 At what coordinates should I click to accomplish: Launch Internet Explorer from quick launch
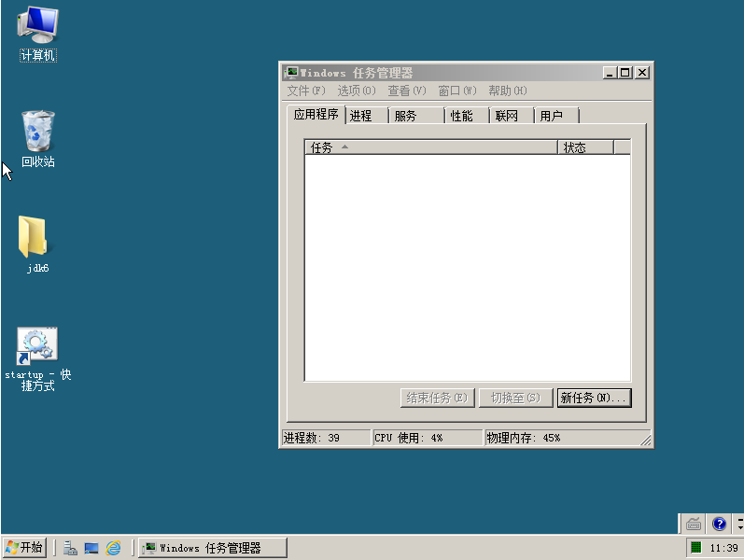pyautogui.click(x=114, y=548)
